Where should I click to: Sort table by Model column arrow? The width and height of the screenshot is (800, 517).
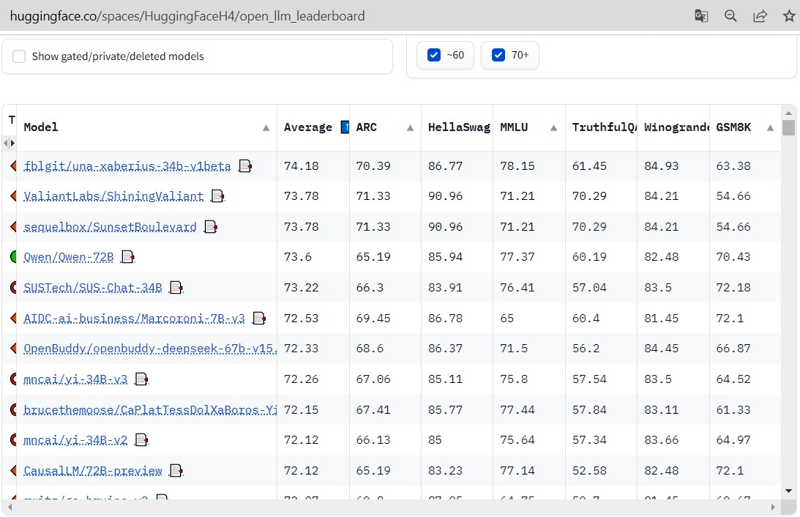[x=266, y=128]
